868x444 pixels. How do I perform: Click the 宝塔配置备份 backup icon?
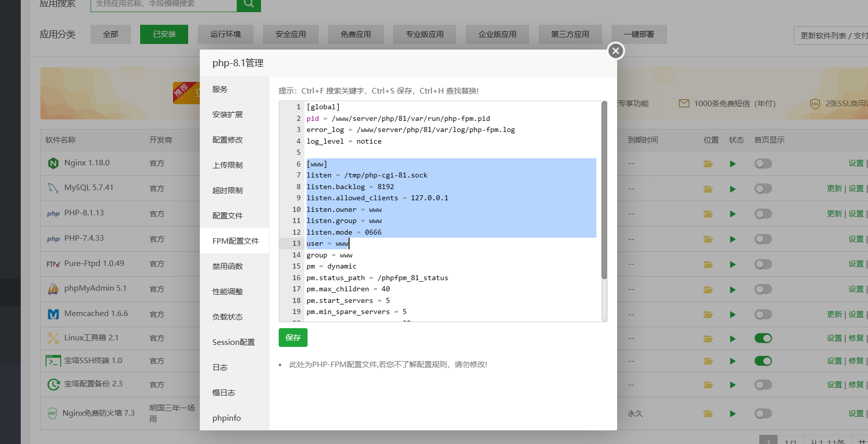[53, 384]
